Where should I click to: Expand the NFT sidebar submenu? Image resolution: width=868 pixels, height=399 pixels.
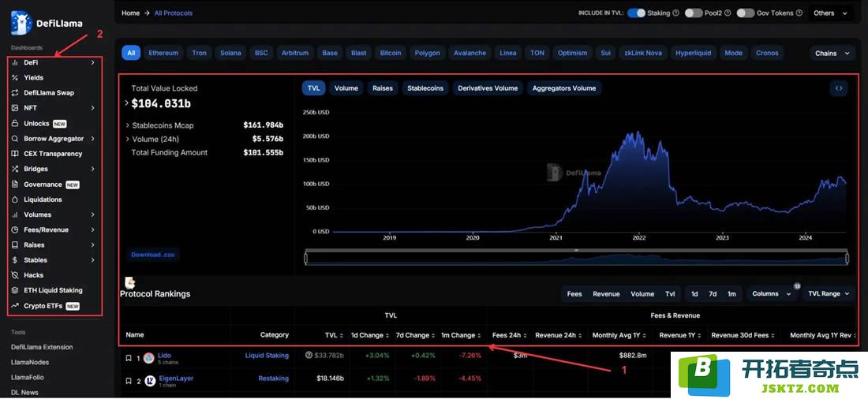[x=92, y=108]
